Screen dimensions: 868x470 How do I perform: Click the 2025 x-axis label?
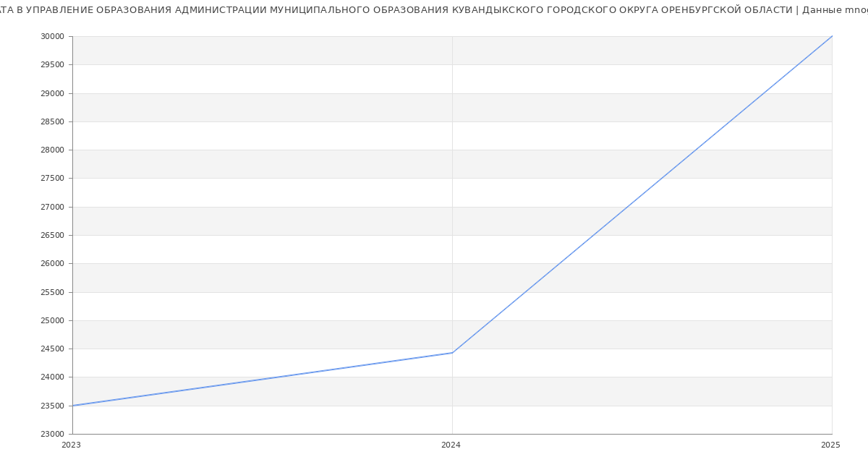point(830,445)
